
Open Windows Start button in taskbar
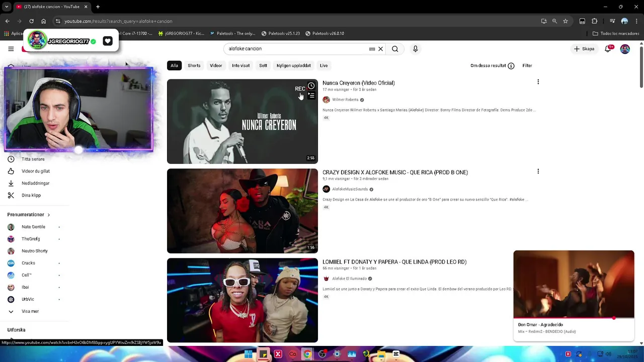(x=249, y=354)
